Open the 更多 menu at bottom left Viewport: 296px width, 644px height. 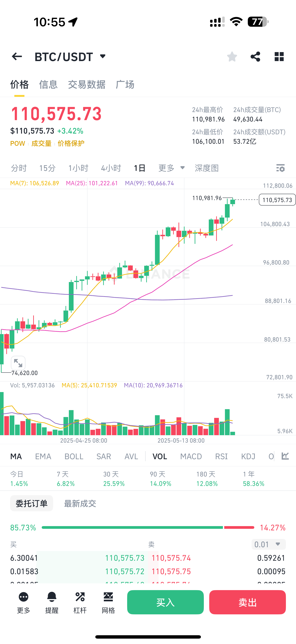click(x=23, y=602)
